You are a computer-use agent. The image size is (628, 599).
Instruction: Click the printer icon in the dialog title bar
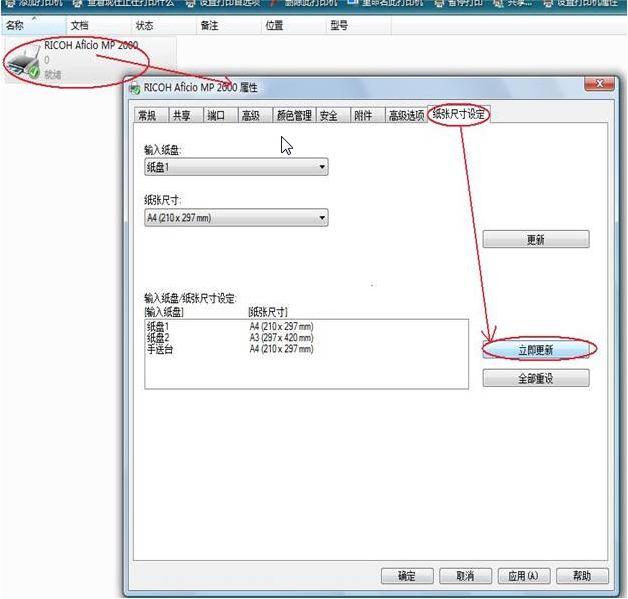click(135, 88)
